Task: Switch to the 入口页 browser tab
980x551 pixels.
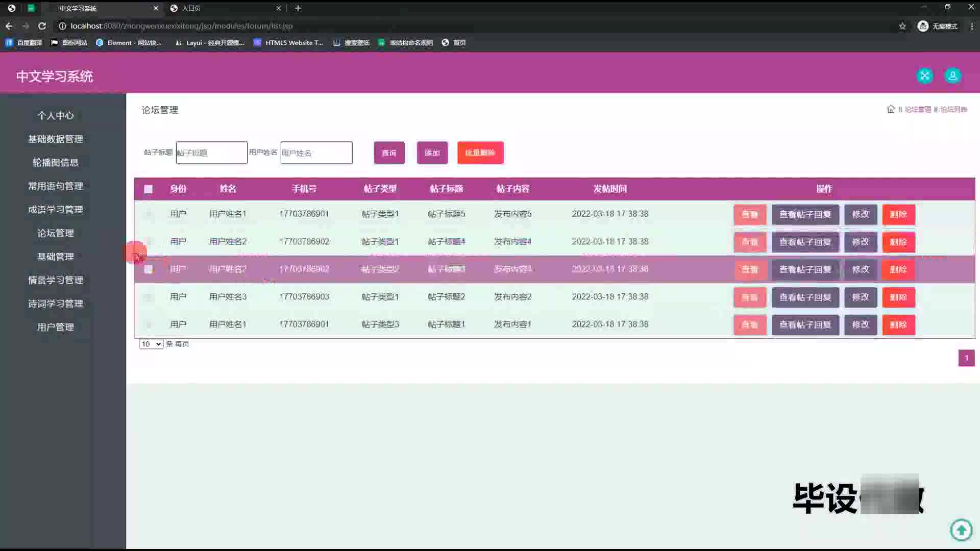Action: tap(225, 8)
